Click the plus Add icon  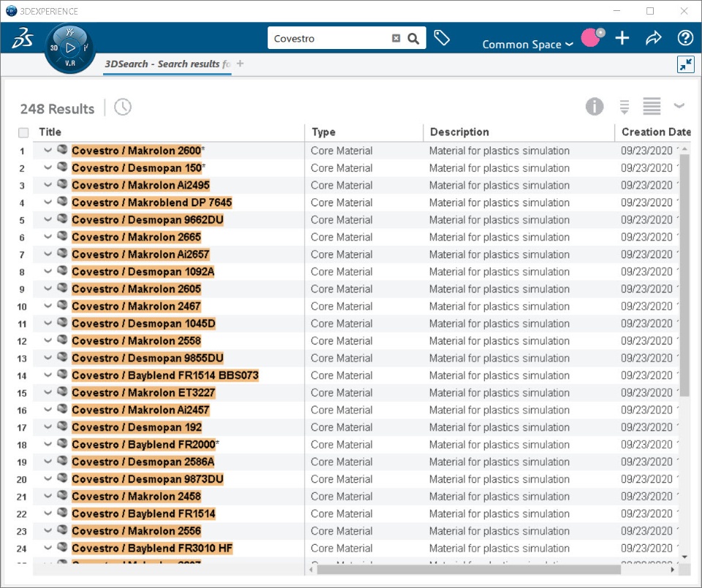[x=622, y=38]
